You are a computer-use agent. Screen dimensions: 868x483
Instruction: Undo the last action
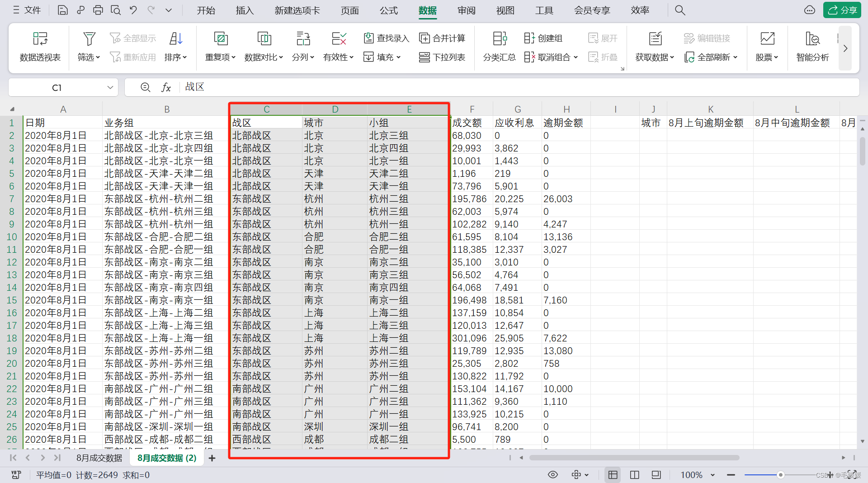tap(133, 10)
